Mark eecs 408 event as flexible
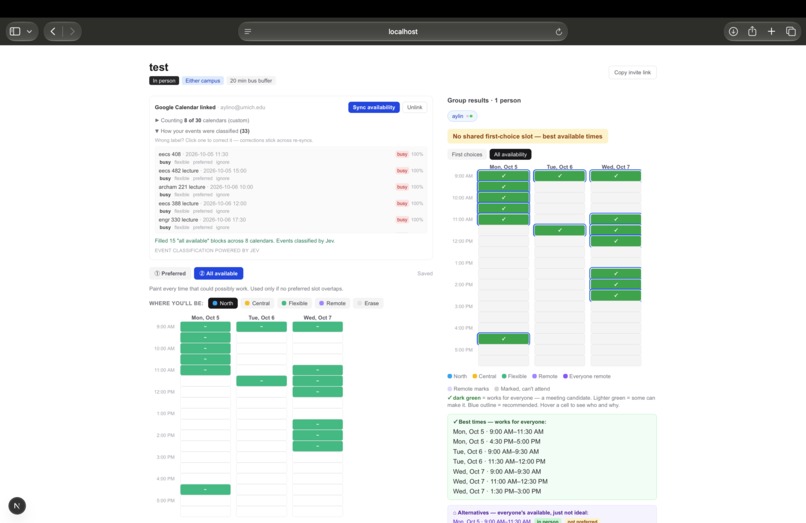This screenshot has width=806, height=523. click(x=181, y=162)
